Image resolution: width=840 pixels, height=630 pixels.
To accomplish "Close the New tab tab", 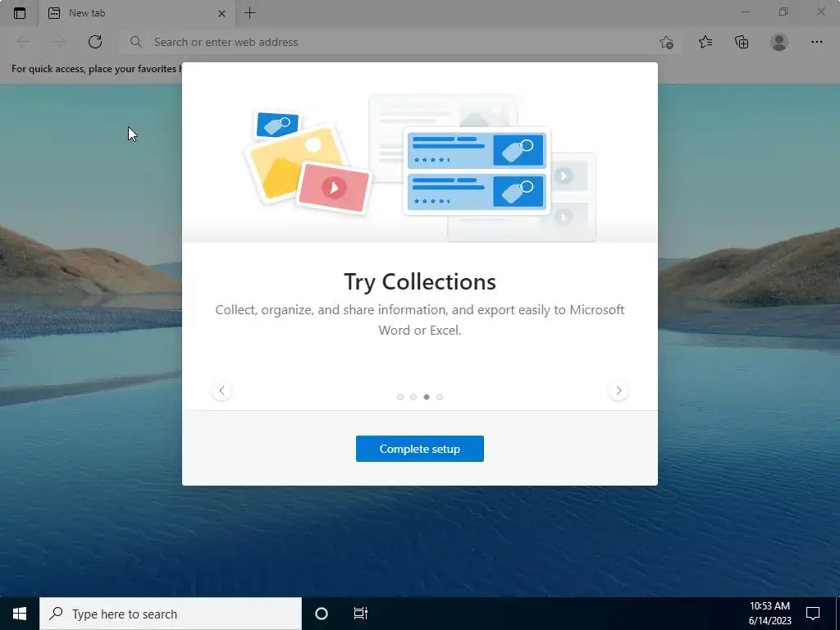I will pos(221,13).
